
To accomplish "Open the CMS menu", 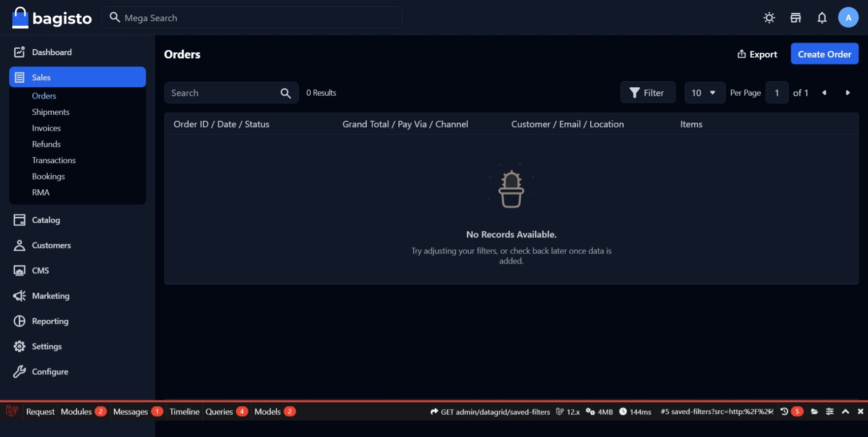I will 77,270.
